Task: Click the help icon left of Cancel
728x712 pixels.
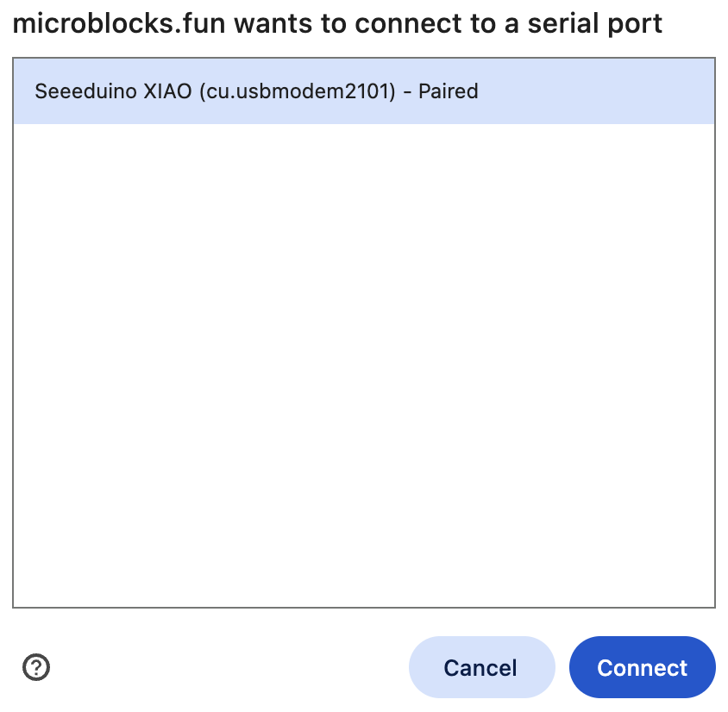Action: (x=36, y=666)
